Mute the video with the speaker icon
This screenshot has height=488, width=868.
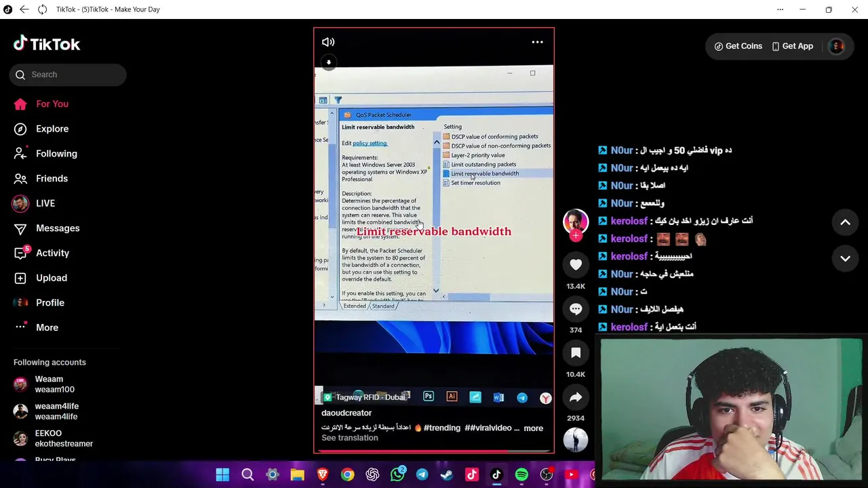328,42
